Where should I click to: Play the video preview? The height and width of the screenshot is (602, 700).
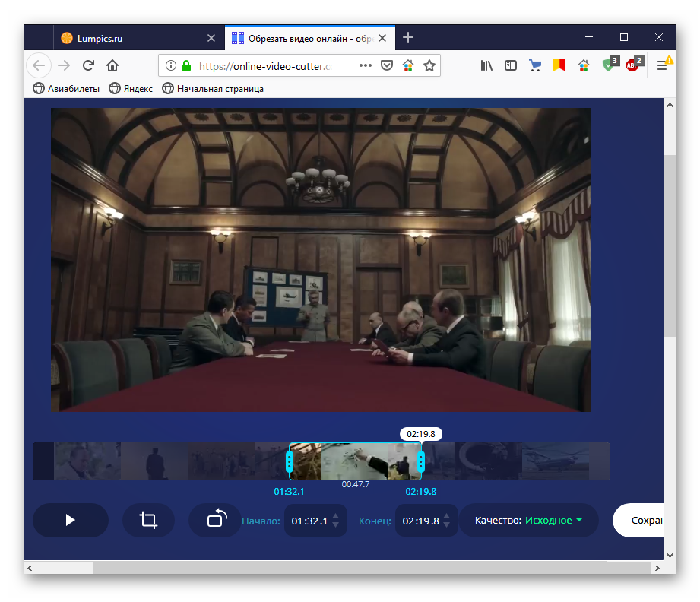pyautogui.click(x=70, y=520)
